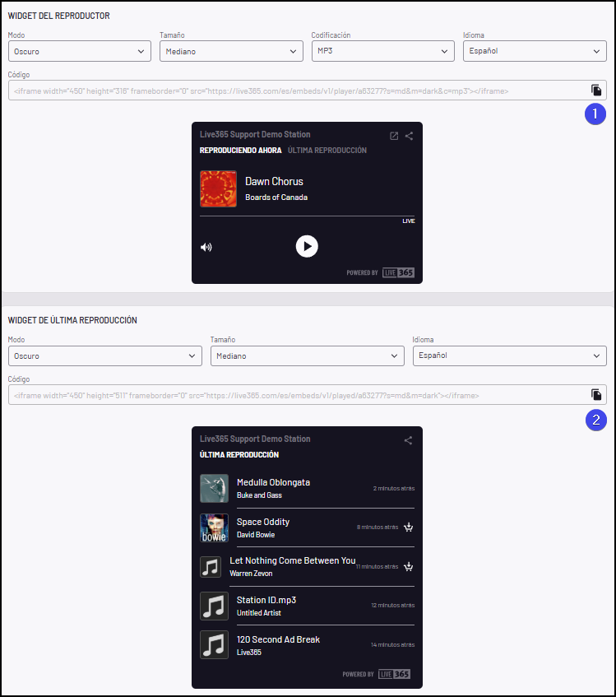Copy the last played widget iframe code

click(x=596, y=395)
